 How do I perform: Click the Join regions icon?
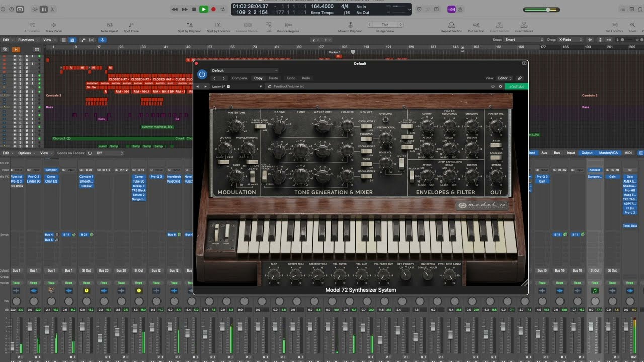tap(268, 24)
